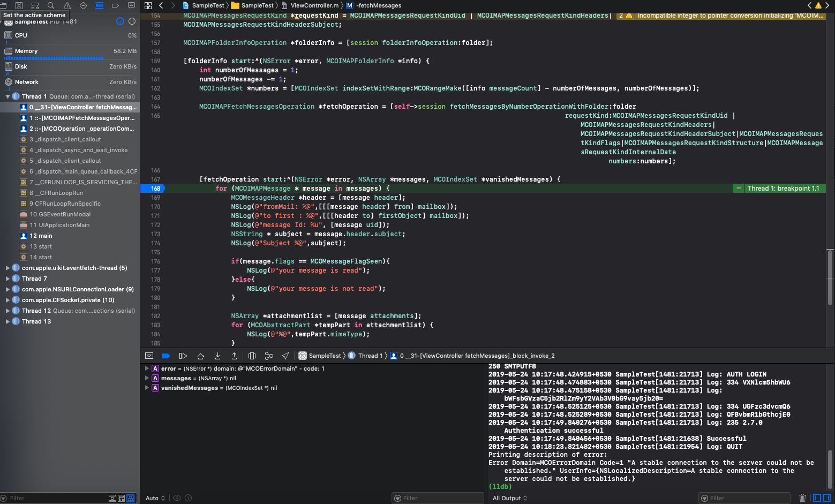Expand Thread 7 in debug navigator
835x504 pixels.
(x=8, y=278)
